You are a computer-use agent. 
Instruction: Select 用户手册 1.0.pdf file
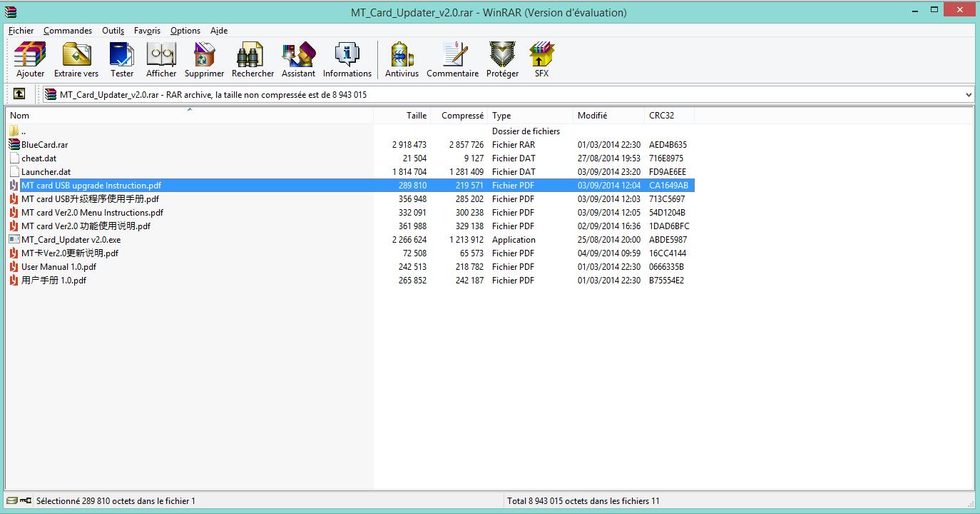[53, 281]
